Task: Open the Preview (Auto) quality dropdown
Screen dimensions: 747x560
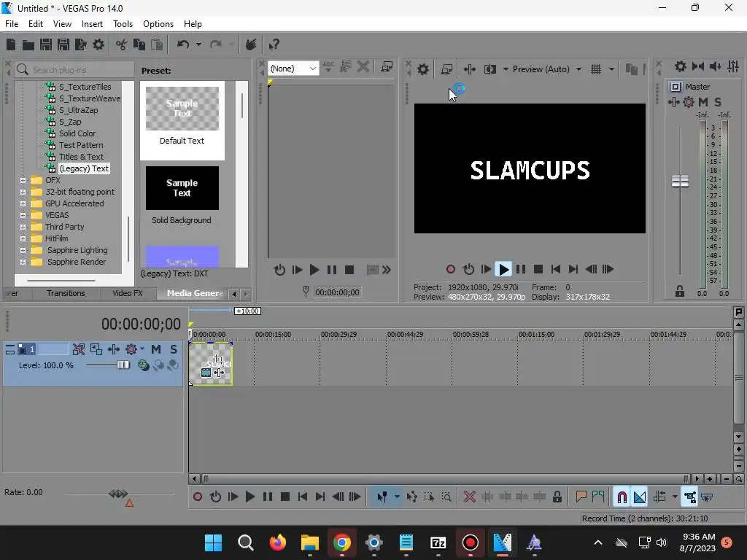Action: [547, 69]
